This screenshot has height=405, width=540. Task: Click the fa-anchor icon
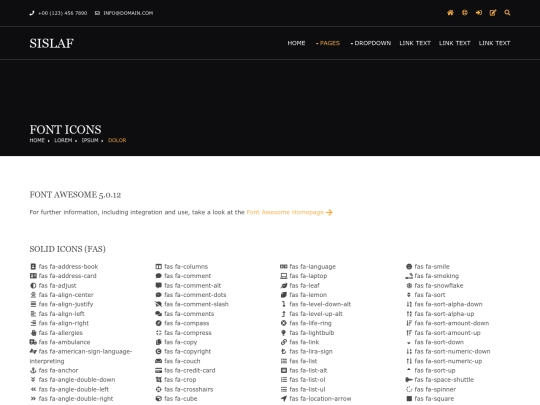[x=33, y=371]
